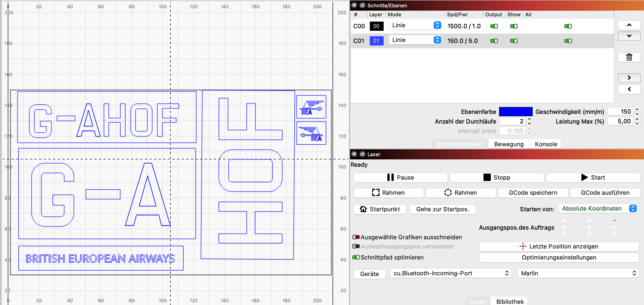Toggle Show for layer C00
Screen dimensions: 644x305
coord(514,26)
